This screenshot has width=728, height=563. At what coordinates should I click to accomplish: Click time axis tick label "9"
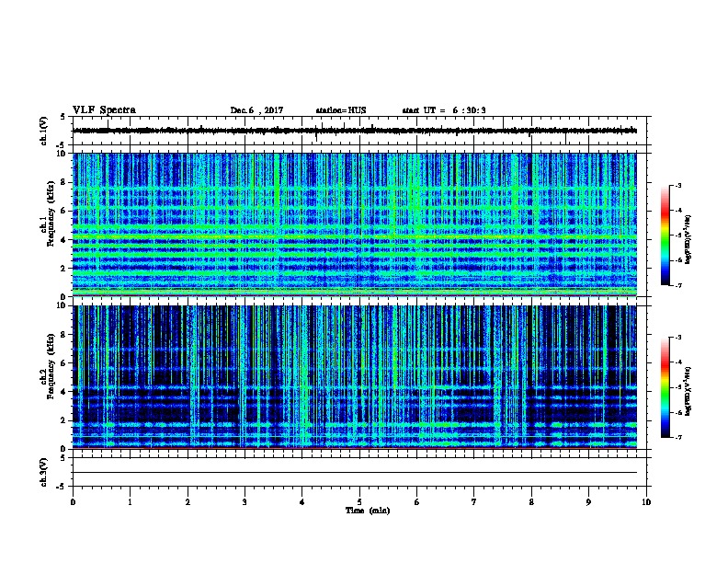[588, 502]
